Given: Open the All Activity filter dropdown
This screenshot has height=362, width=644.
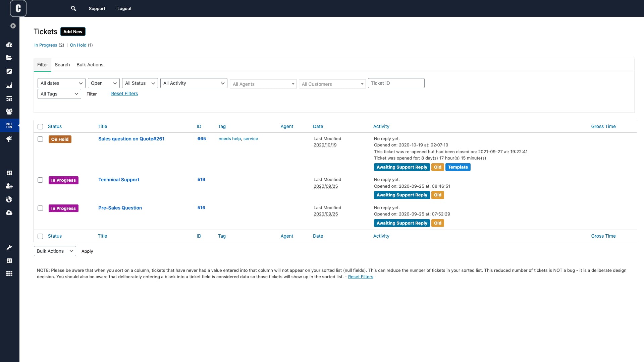Looking at the screenshot, I should click(194, 83).
